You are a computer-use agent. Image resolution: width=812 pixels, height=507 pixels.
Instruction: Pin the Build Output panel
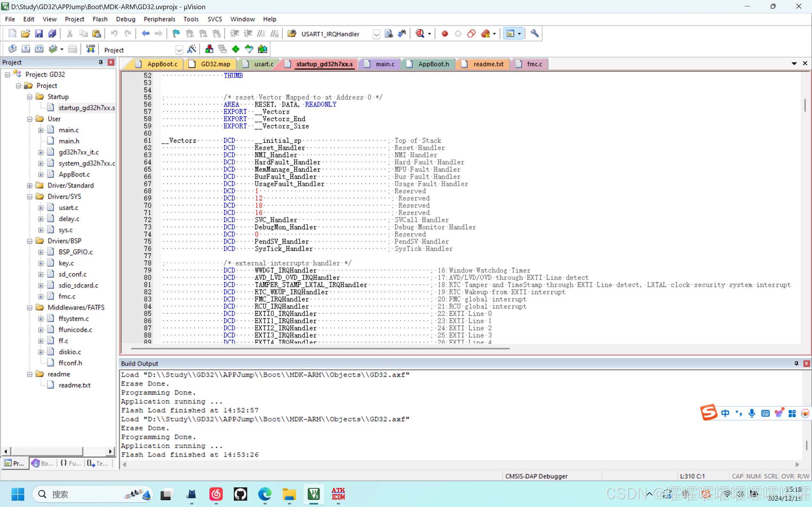coord(796,363)
